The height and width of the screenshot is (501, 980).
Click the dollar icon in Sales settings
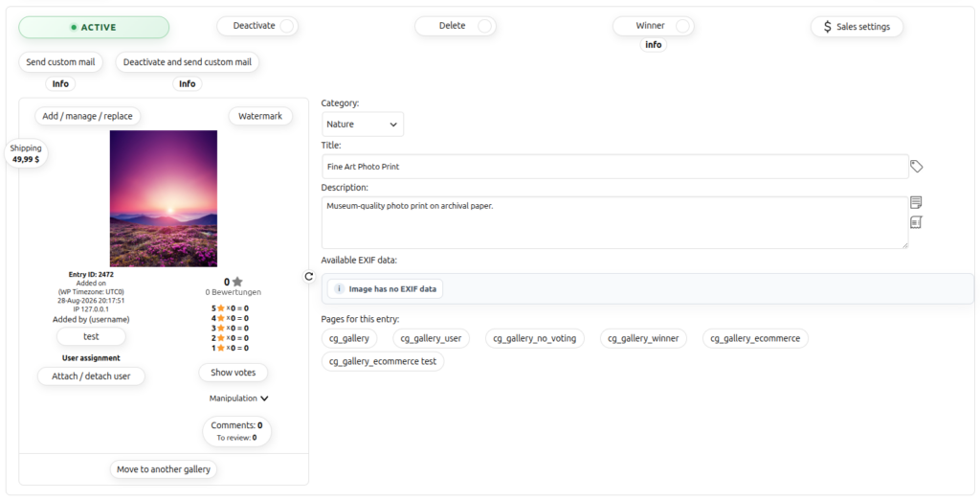tap(828, 27)
